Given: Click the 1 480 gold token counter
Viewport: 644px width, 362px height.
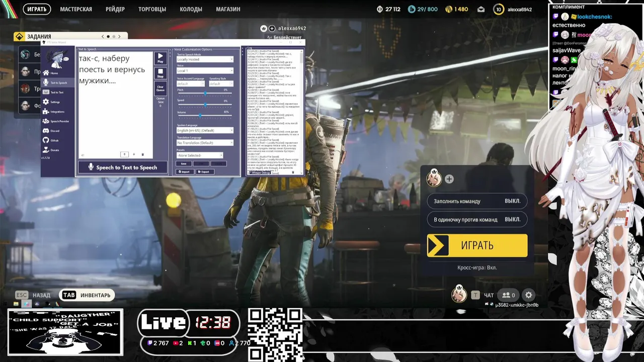Looking at the screenshot, I should point(457,9).
